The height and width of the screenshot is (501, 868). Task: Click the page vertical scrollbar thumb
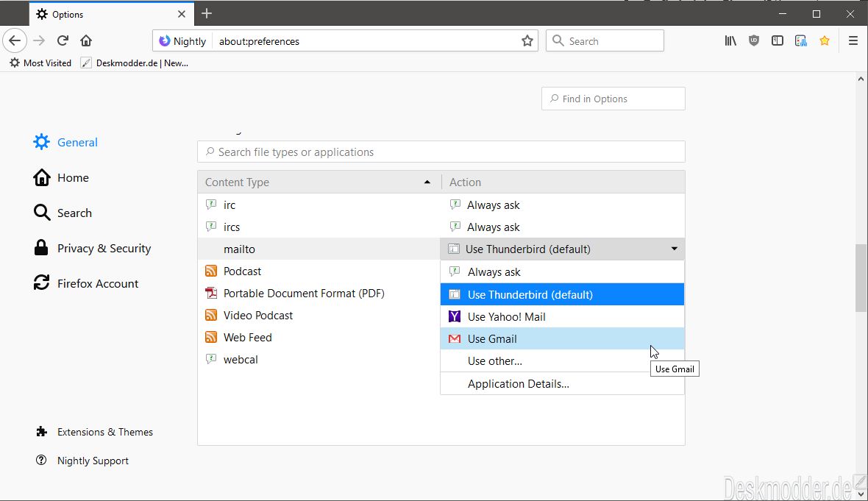(861, 278)
